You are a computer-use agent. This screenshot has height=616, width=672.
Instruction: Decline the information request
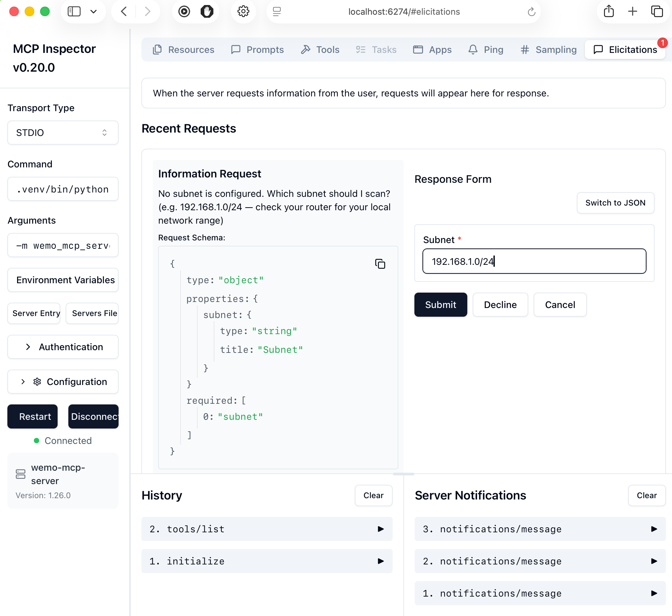[500, 305]
